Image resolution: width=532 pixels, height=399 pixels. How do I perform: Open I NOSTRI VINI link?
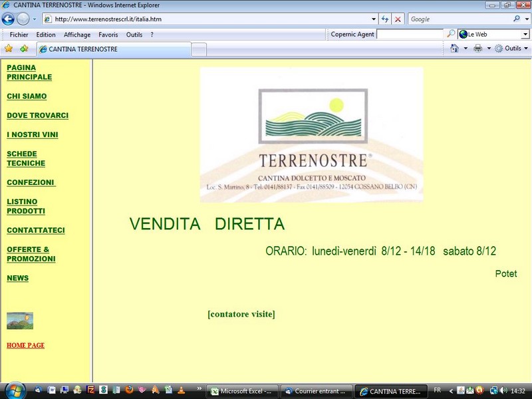click(x=33, y=135)
